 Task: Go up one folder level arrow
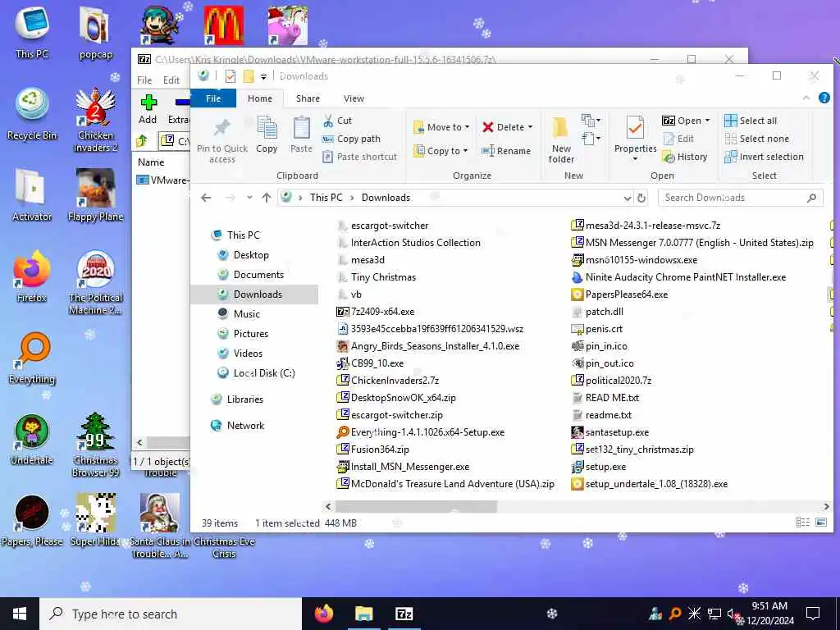267,198
